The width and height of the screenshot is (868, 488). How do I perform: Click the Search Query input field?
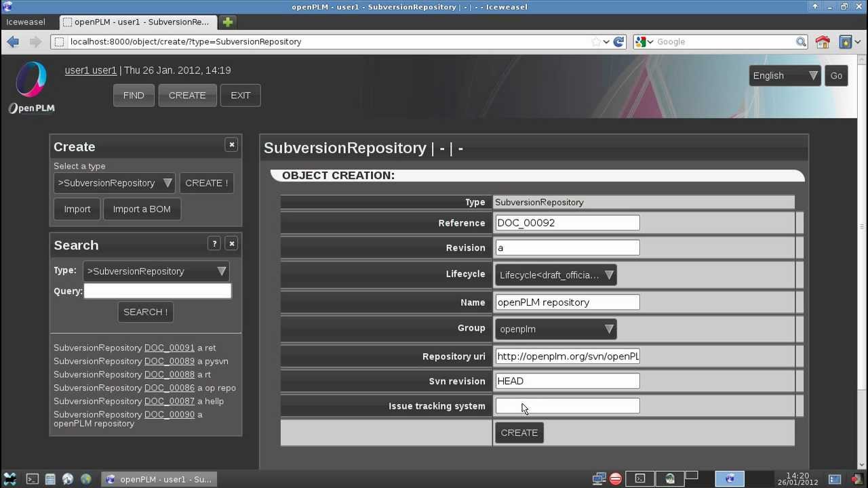157,291
